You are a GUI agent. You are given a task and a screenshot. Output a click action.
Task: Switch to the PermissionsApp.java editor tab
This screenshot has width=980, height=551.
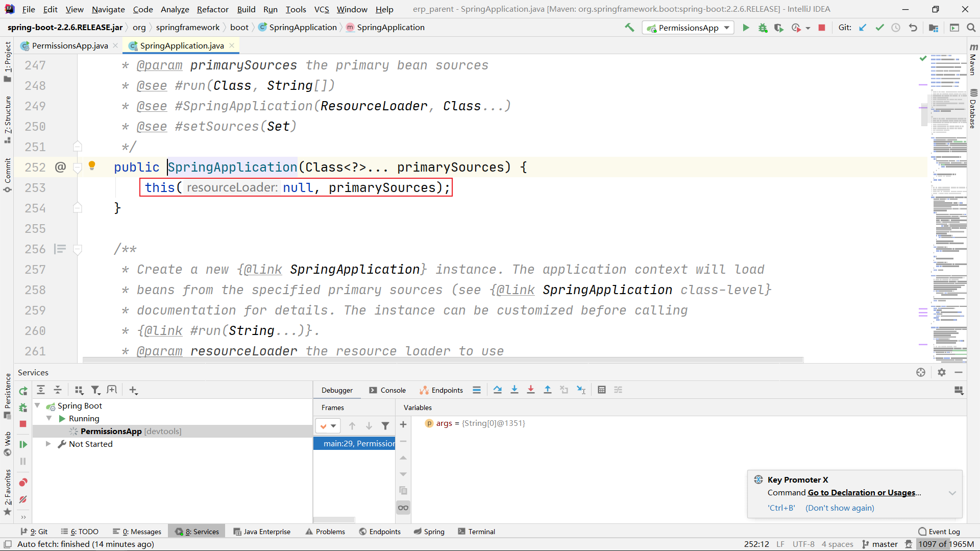(x=69, y=45)
